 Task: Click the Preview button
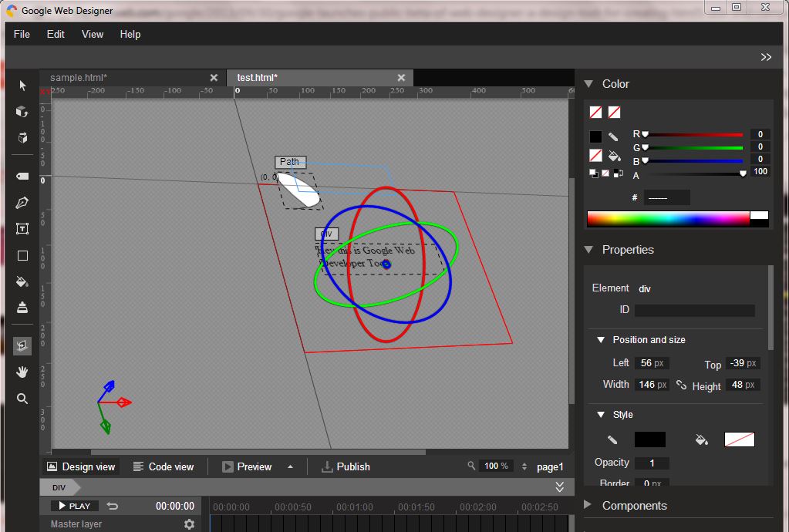tap(247, 466)
